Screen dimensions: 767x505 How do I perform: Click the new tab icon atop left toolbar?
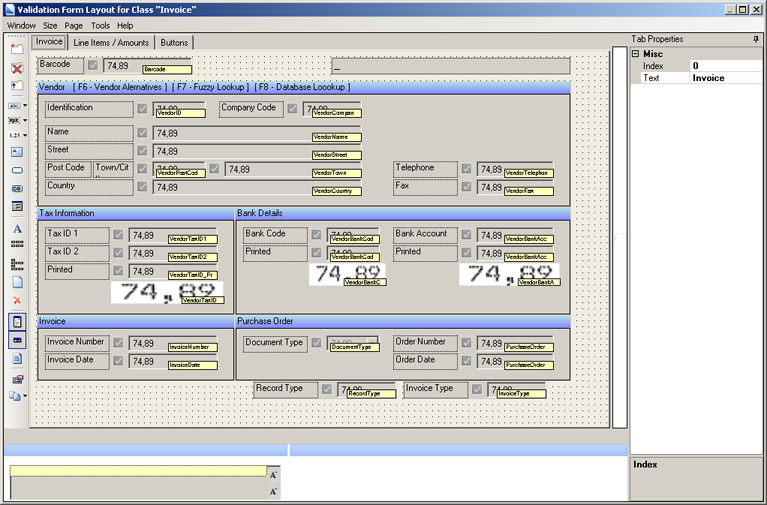17,49
